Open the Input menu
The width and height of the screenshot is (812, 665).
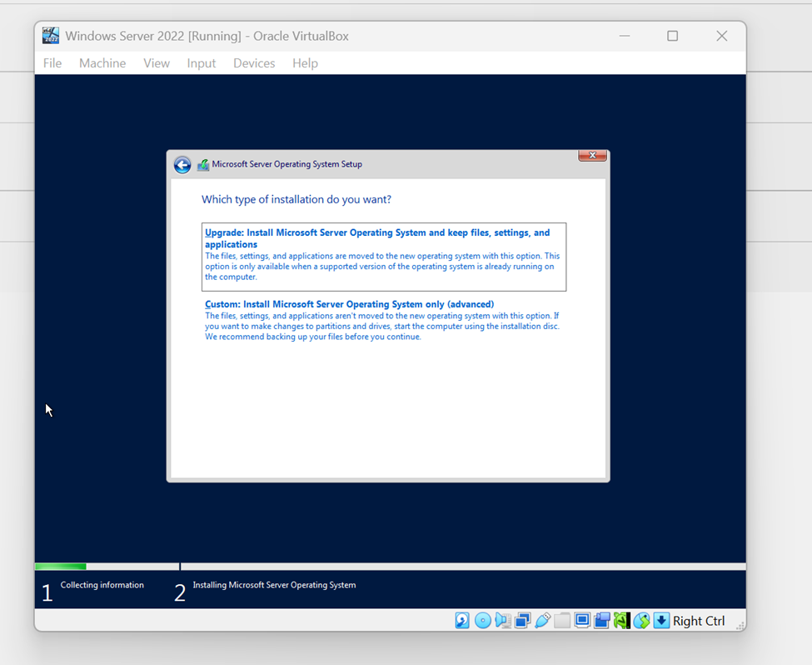point(201,63)
